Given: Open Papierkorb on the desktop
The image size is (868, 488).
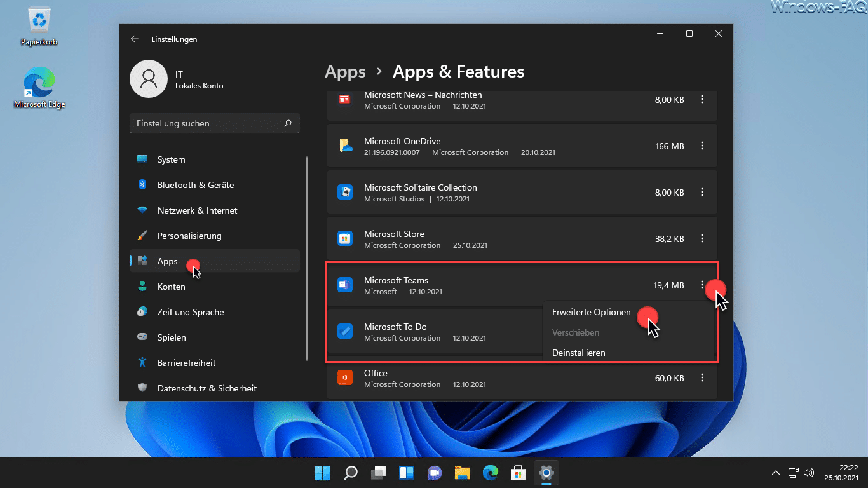Looking at the screenshot, I should [39, 26].
